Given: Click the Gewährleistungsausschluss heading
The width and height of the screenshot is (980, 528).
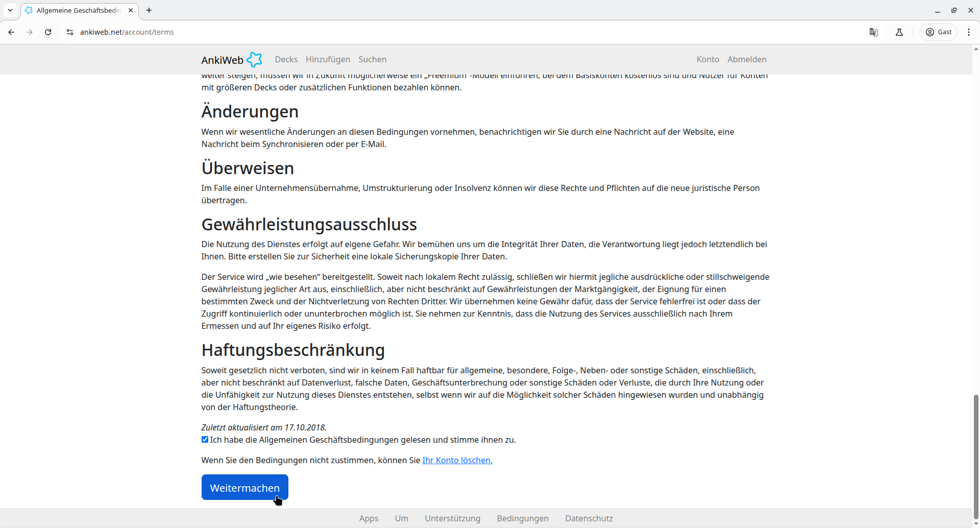Looking at the screenshot, I should [x=309, y=224].
